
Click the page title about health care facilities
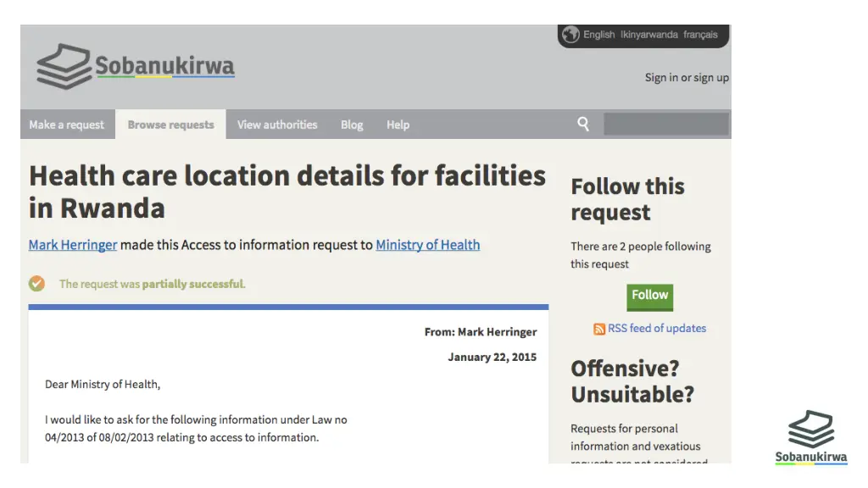point(287,191)
